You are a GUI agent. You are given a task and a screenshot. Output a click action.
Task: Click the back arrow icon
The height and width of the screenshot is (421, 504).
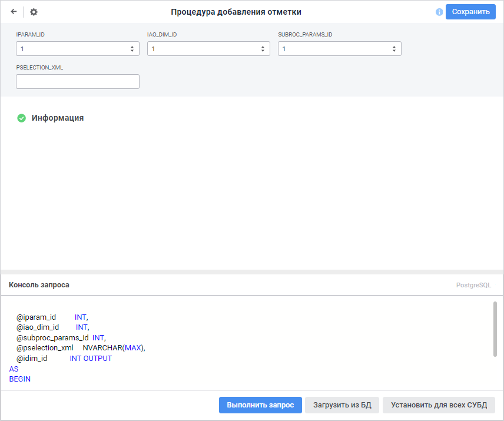[x=14, y=12]
